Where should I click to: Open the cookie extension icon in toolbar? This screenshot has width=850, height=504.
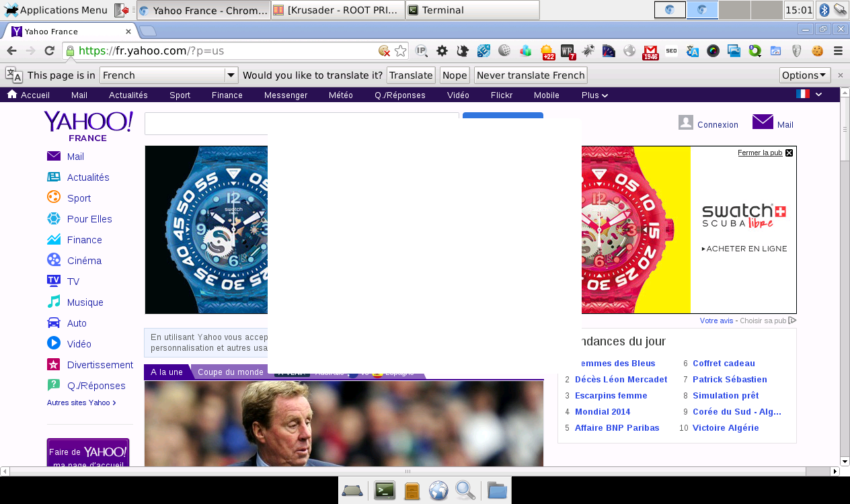coord(818,50)
